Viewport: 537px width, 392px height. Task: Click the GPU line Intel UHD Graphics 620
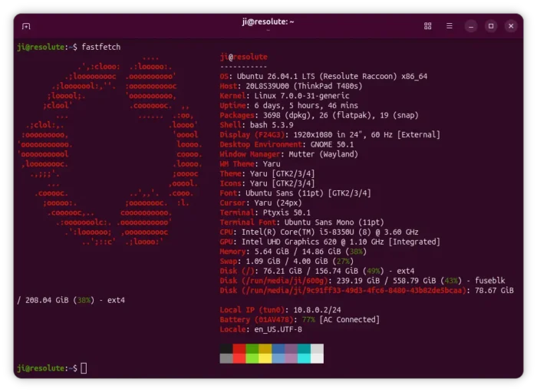330,242
